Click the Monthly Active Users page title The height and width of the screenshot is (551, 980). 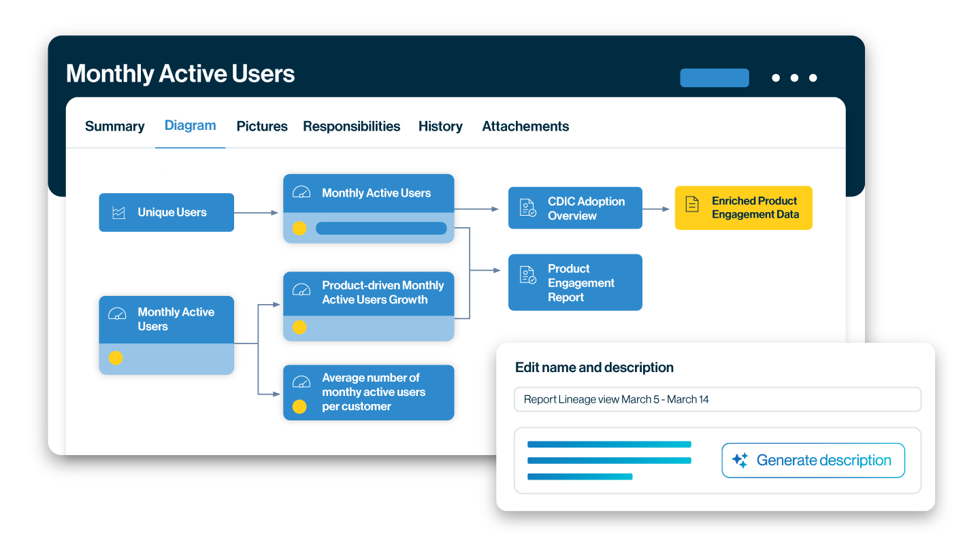point(180,73)
